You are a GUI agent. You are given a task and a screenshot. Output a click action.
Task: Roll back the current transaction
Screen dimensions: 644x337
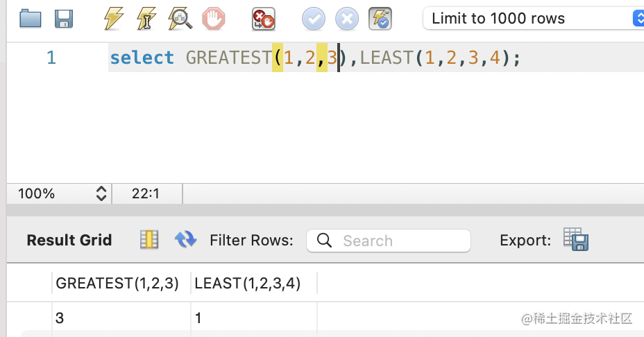347,19
